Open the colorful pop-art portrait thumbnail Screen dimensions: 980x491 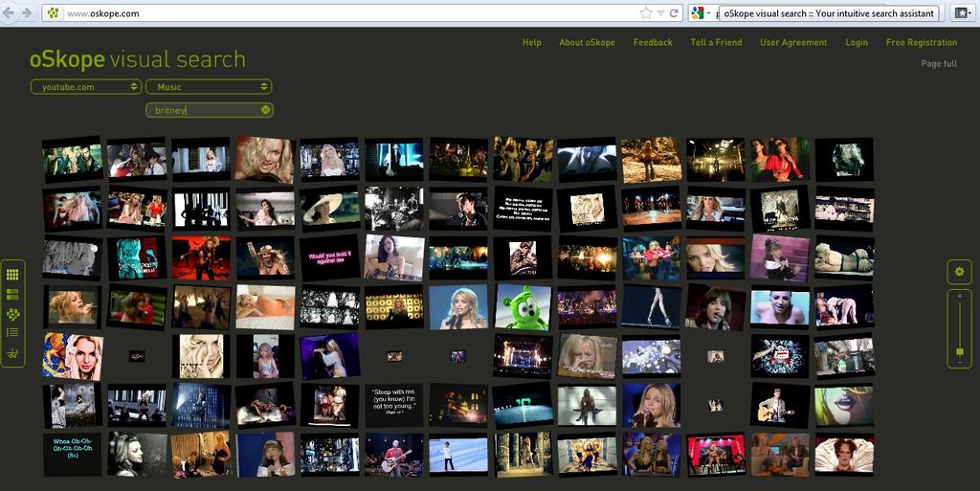coord(73,356)
